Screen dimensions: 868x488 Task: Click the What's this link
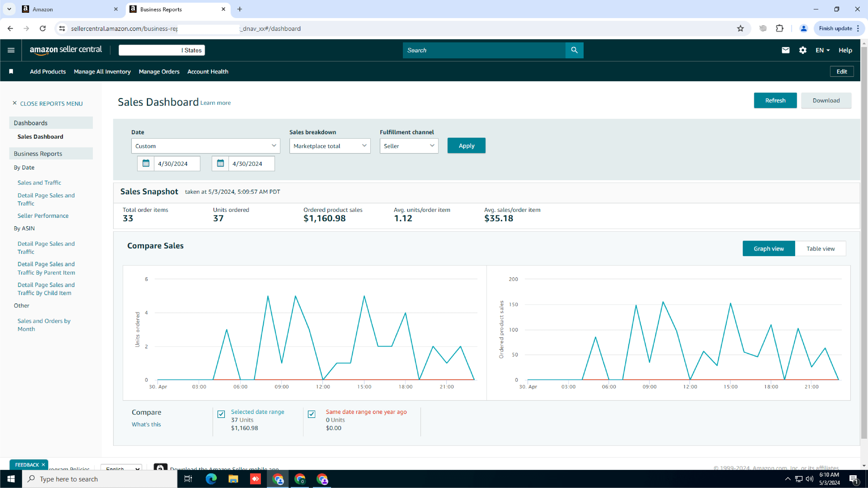146,424
